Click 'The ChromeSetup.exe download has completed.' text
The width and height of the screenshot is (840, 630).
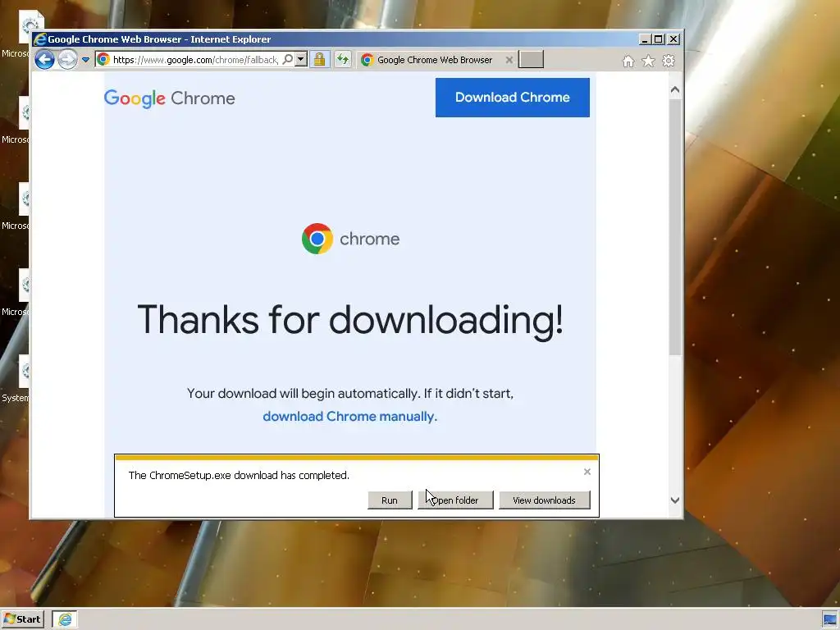tap(239, 475)
